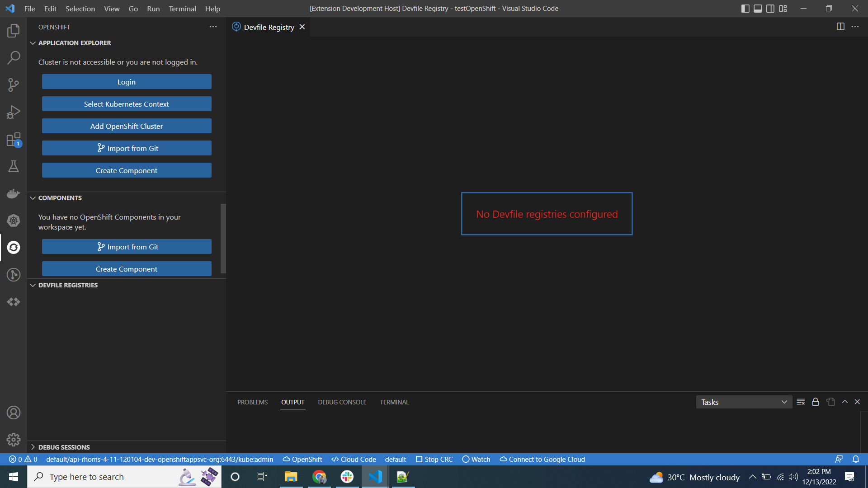Viewport: 868px width, 488px height.
Task: Open the Run and Debug view
Action: [x=14, y=112]
